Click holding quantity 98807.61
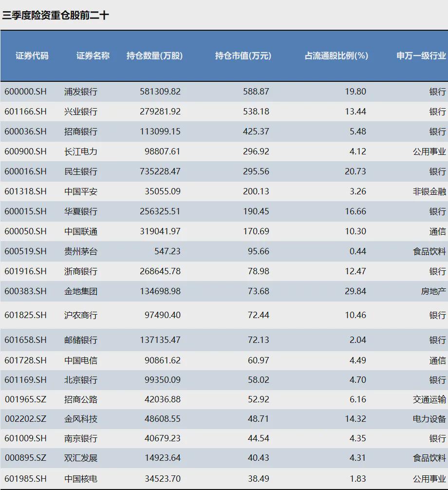The height and width of the screenshot is (490, 448). pyautogui.click(x=163, y=151)
